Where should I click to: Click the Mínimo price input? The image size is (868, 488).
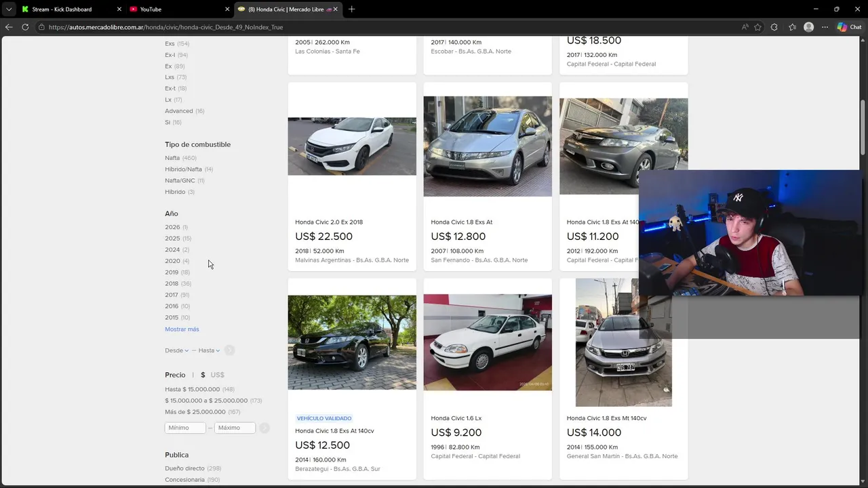click(185, 428)
